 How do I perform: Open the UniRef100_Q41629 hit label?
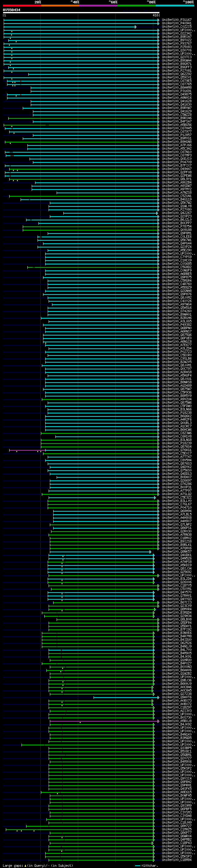(176, 111)
